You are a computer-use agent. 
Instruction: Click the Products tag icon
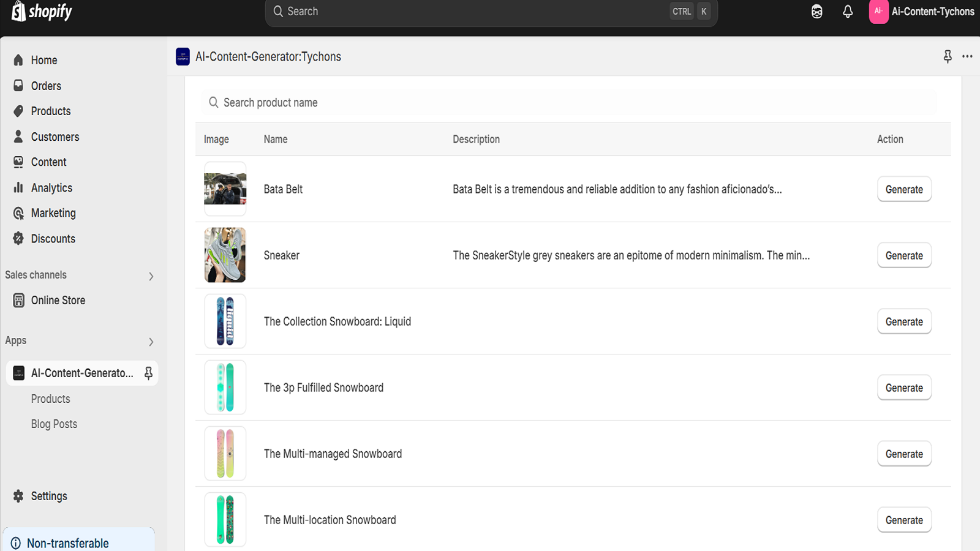[18, 111]
